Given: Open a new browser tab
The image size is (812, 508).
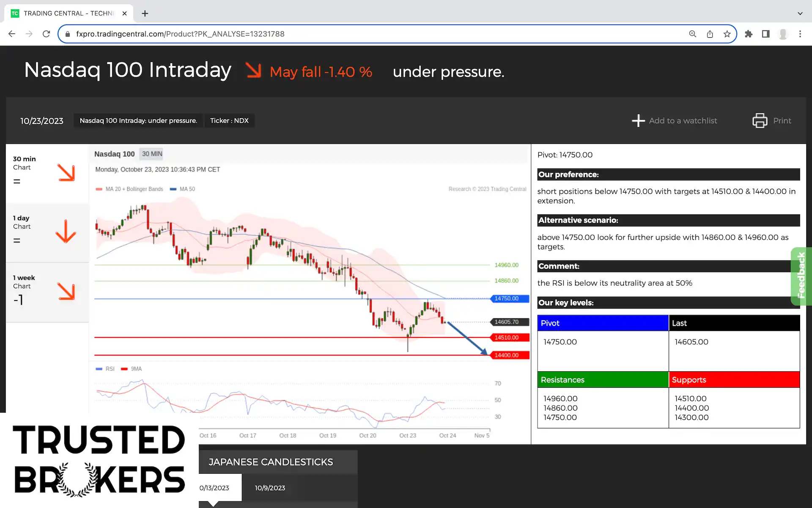Looking at the screenshot, I should pyautogui.click(x=145, y=14).
